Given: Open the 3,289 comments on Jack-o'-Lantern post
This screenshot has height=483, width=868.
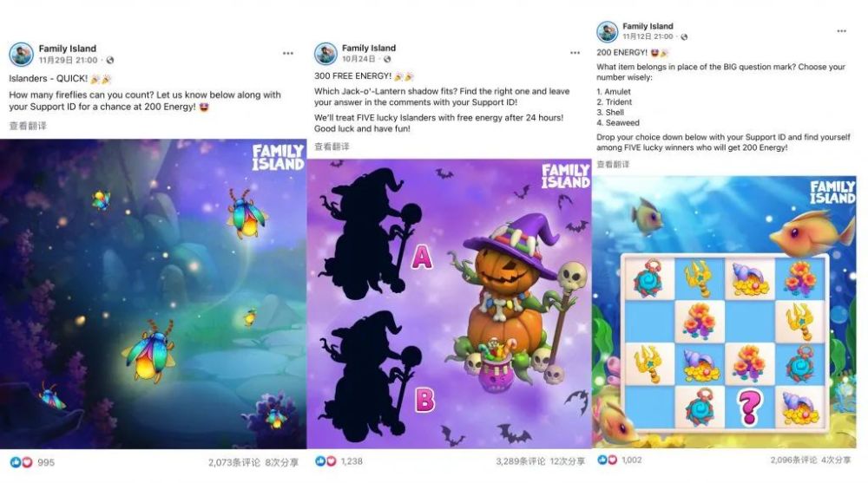Looking at the screenshot, I should pos(520,461).
